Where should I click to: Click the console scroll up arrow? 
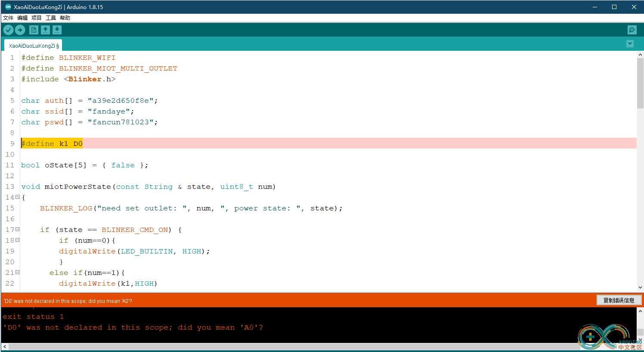[x=640, y=311]
